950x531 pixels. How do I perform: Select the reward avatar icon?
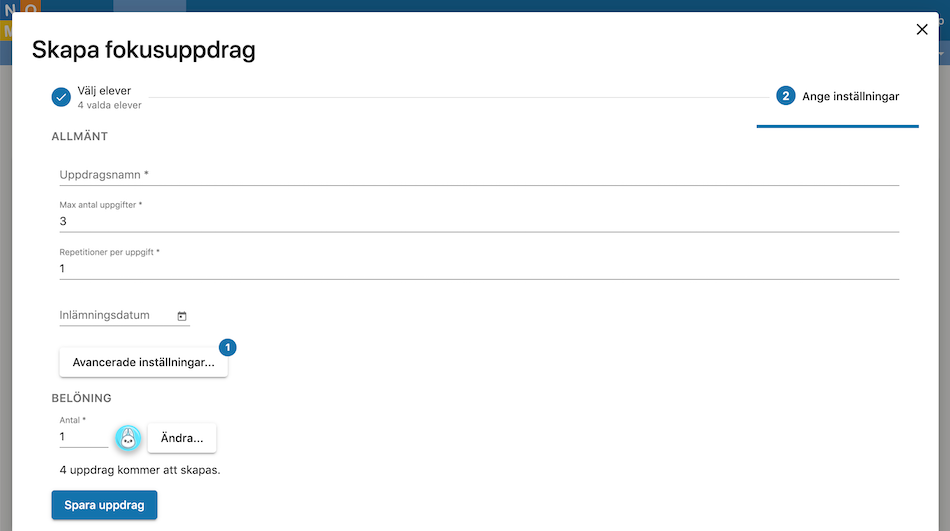(128, 438)
